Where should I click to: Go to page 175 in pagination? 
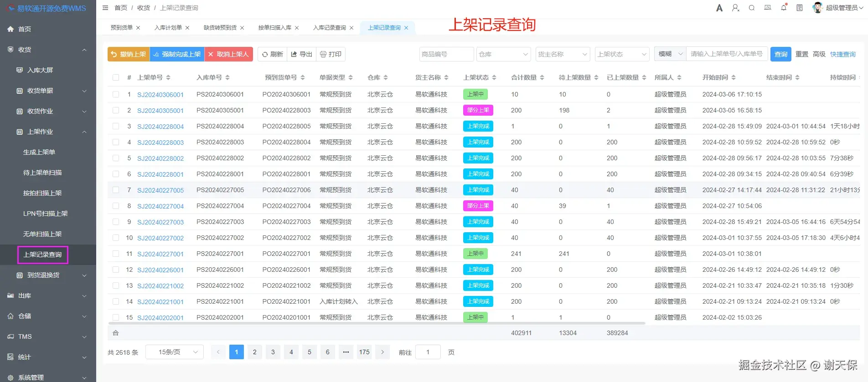pos(364,352)
